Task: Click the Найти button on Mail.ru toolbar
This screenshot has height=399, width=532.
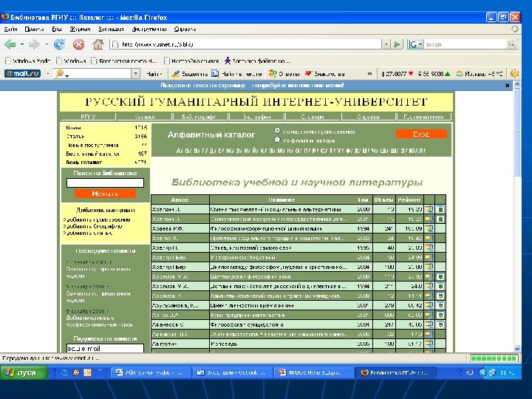Action: (x=154, y=74)
